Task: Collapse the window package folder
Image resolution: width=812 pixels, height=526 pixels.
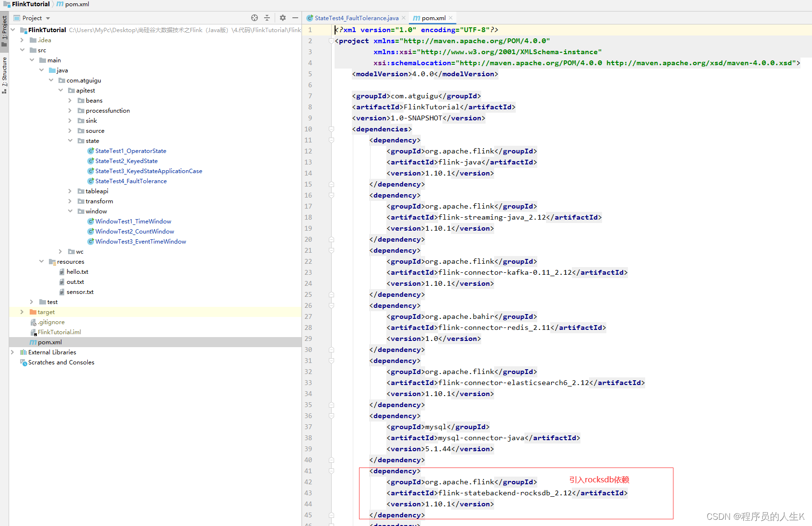Action: 70,211
